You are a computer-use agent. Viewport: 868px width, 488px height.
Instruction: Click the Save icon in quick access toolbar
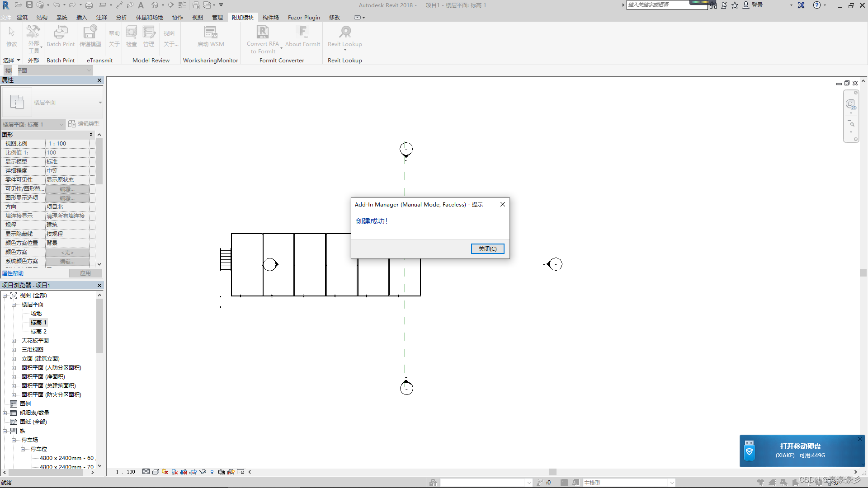29,5
